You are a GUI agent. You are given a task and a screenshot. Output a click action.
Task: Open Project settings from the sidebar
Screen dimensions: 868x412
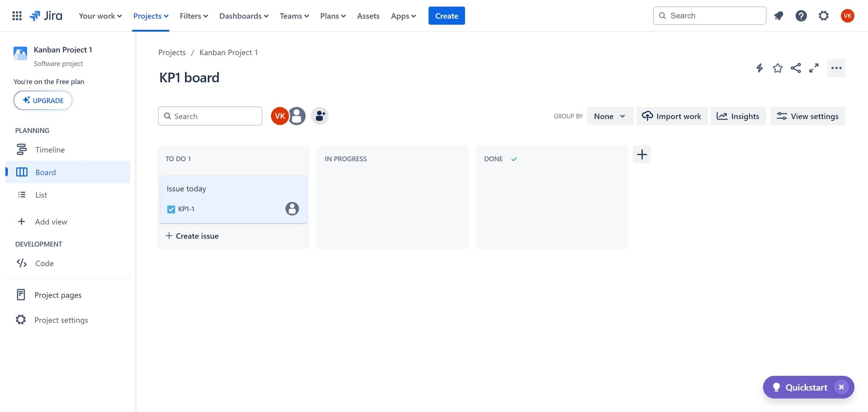pyautogui.click(x=61, y=320)
